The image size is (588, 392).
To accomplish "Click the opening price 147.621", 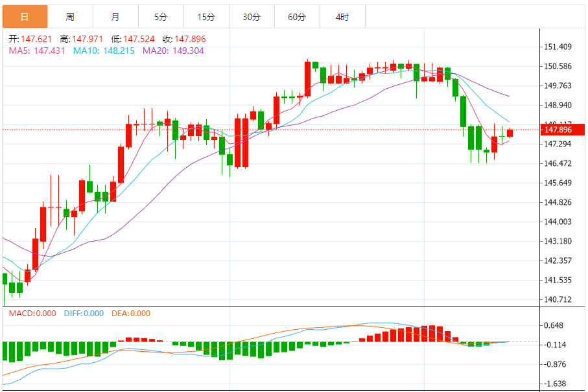I will (36, 39).
